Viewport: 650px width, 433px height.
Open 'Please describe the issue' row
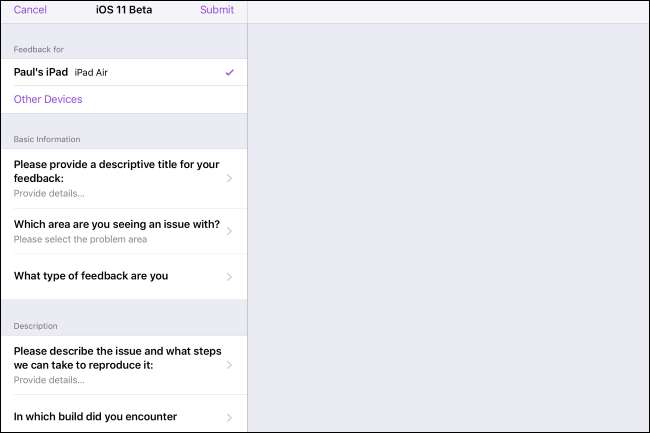click(x=117, y=358)
